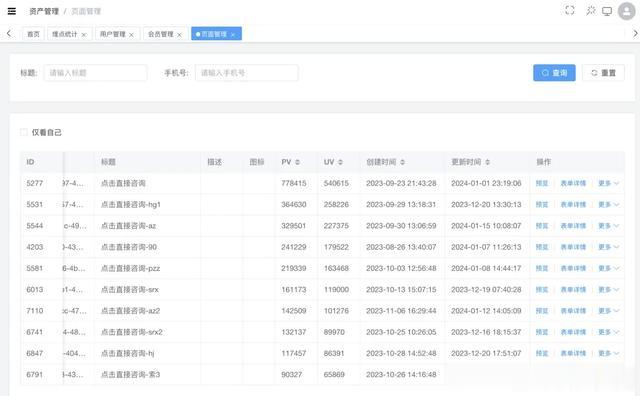
Task: Open 表单详情 for row 5581
Action: [x=573, y=268]
